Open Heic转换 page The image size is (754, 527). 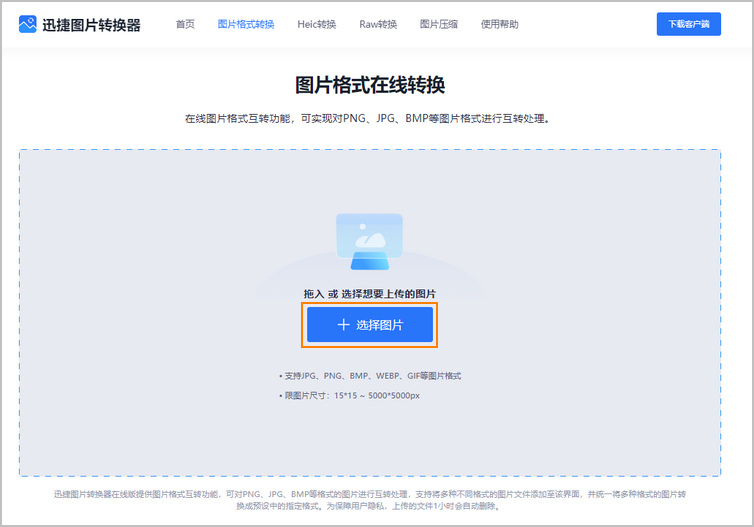[316, 24]
